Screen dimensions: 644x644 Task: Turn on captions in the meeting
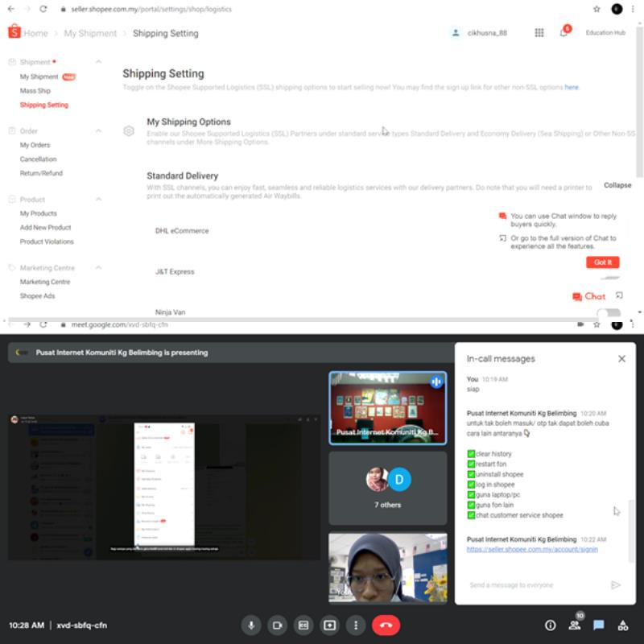pyautogui.click(x=303, y=625)
